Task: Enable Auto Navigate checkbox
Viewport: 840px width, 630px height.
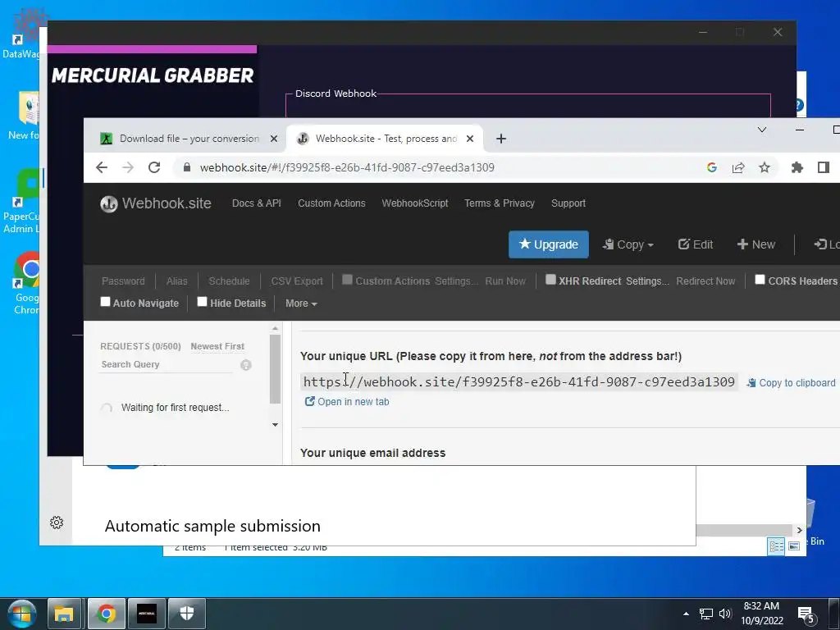Action: 106,302
